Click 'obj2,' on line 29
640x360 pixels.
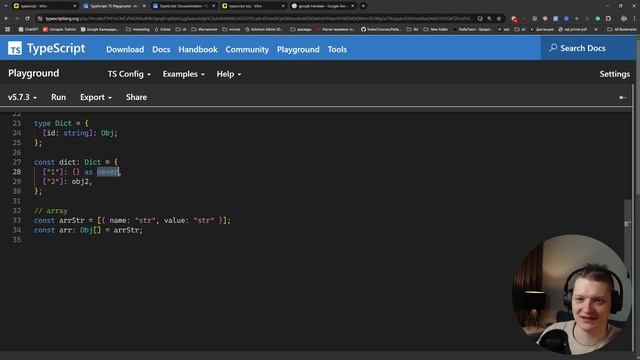click(82, 182)
